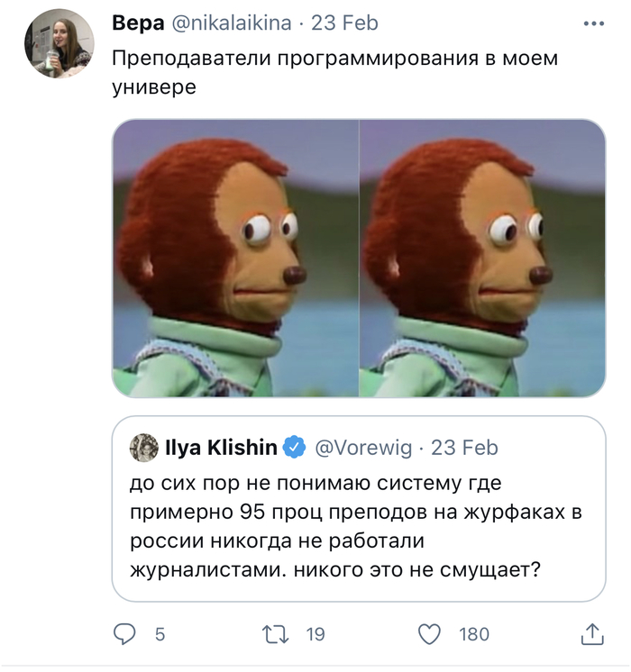Click the author name Вера

coord(138,23)
